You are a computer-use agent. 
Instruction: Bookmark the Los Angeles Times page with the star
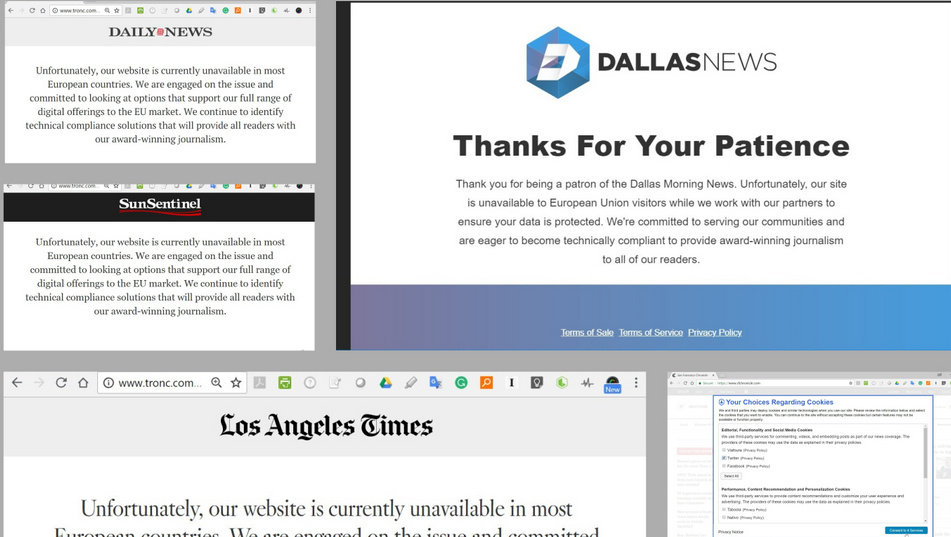pyautogui.click(x=236, y=383)
